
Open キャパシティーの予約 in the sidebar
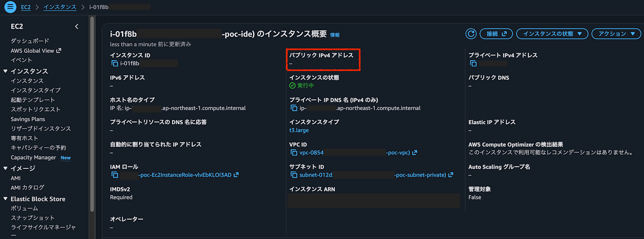[x=38, y=148]
